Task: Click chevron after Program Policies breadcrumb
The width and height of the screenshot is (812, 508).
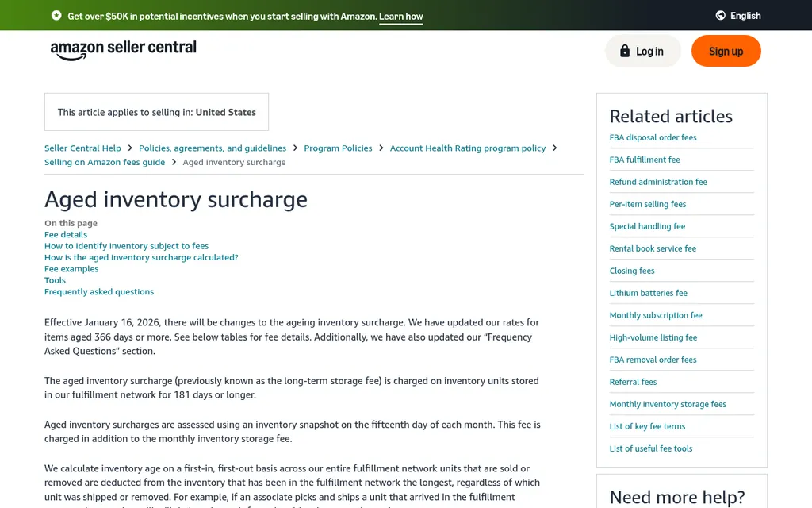Action: [x=381, y=148]
